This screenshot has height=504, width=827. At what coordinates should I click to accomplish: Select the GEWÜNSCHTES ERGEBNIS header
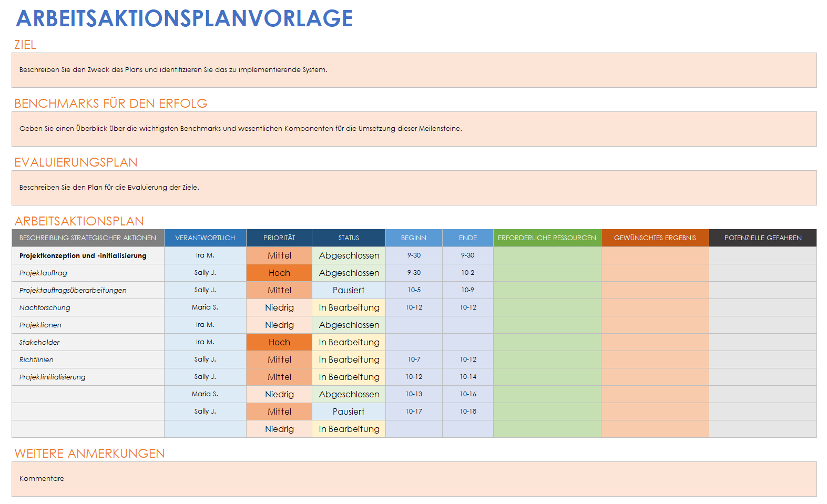tap(655, 238)
